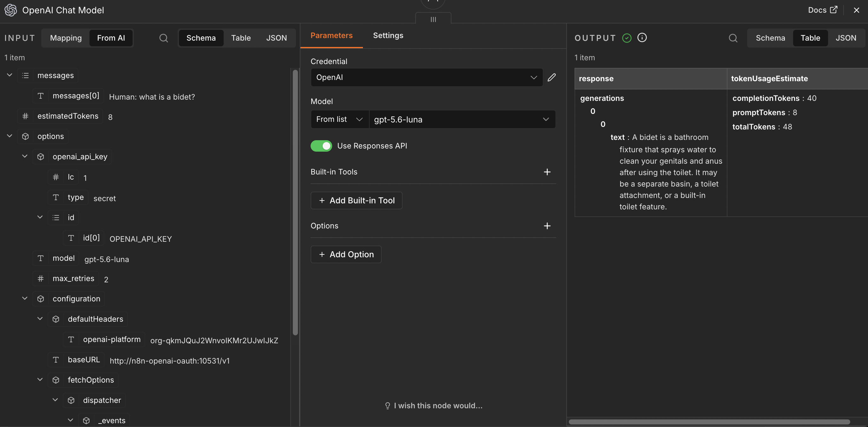The height and width of the screenshot is (427, 868).
Task: Click the list icon of messages row
Action: tap(25, 76)
